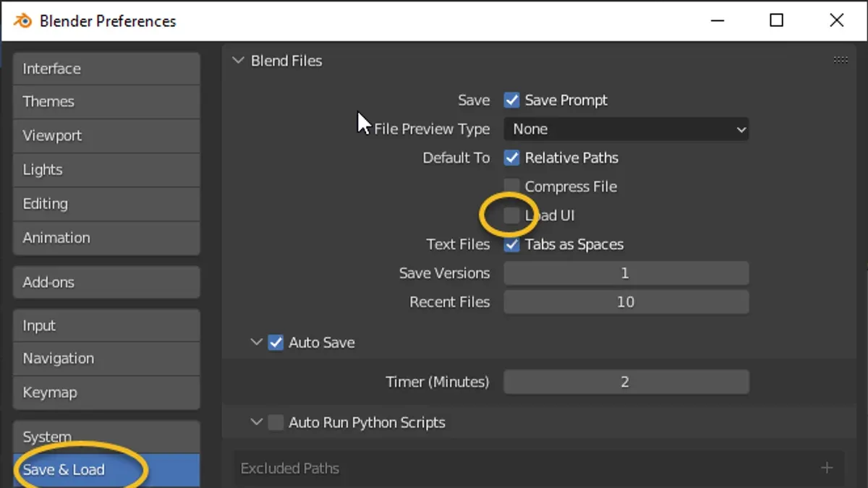Collapse the Auto Save panel arrow

(256, 343)
